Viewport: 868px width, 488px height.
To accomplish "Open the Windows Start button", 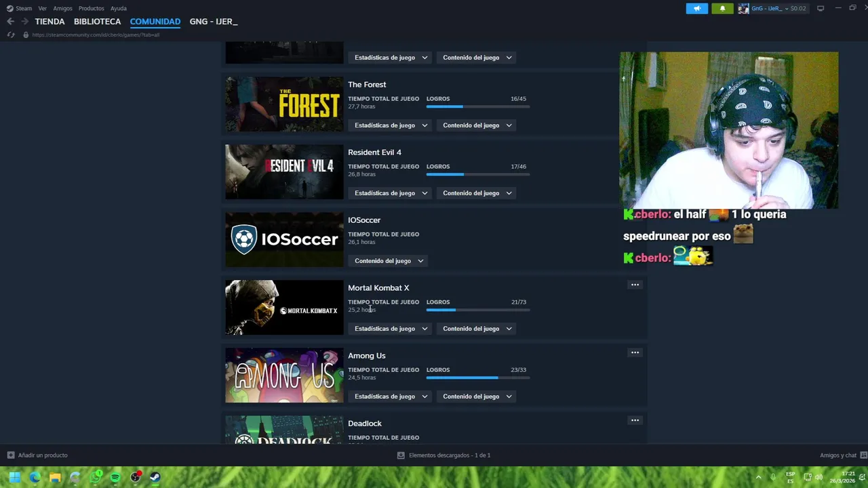I will pyautogui.click(x=14, y=477).
